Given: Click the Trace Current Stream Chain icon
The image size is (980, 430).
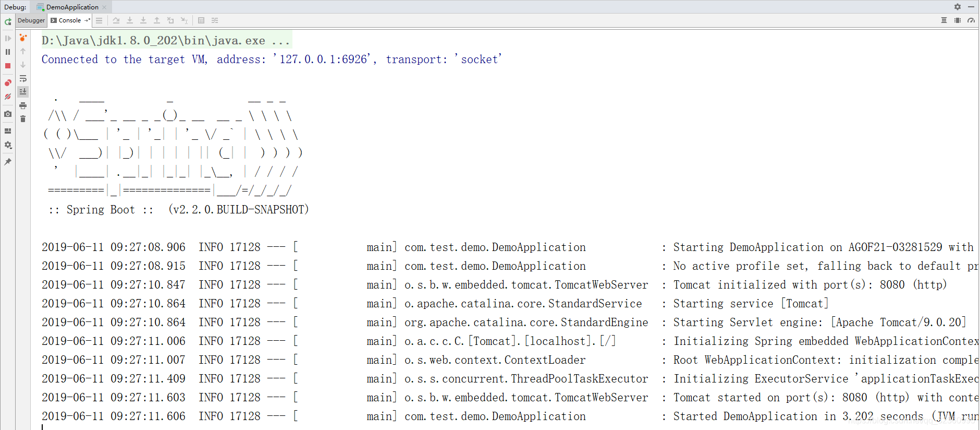Looking at the screenshot, I should click(215, 20).
